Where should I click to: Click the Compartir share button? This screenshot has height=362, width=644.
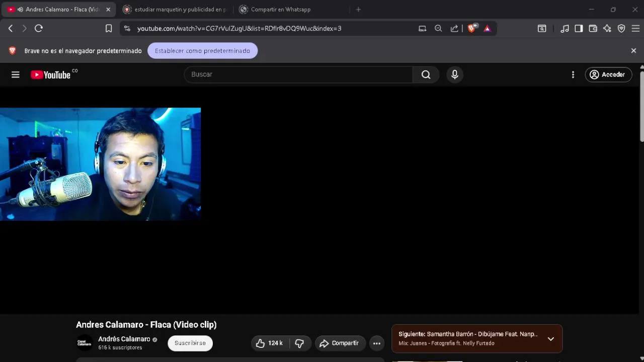point(340,343)
